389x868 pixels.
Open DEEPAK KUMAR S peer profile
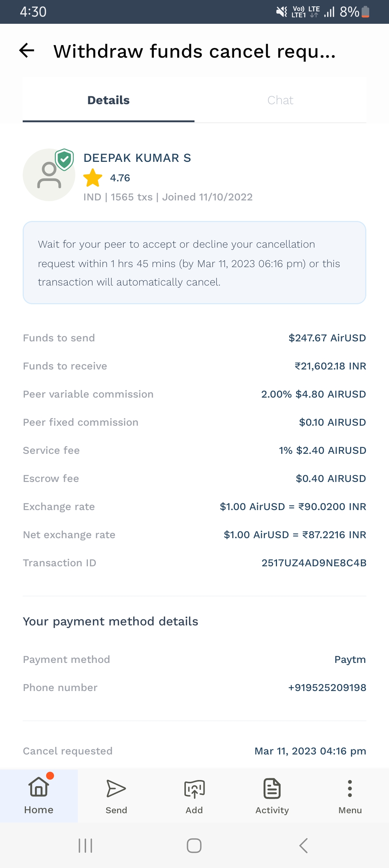coord(137,158)
